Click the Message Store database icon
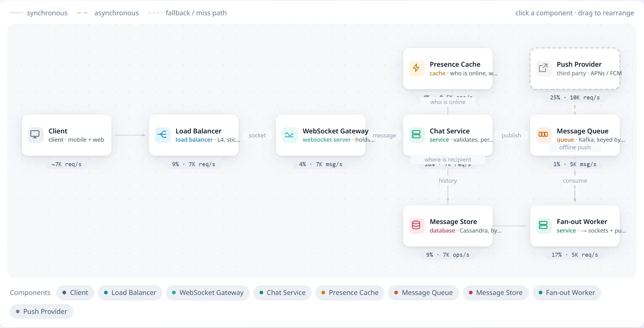The image size is (644, 328). 417,225
